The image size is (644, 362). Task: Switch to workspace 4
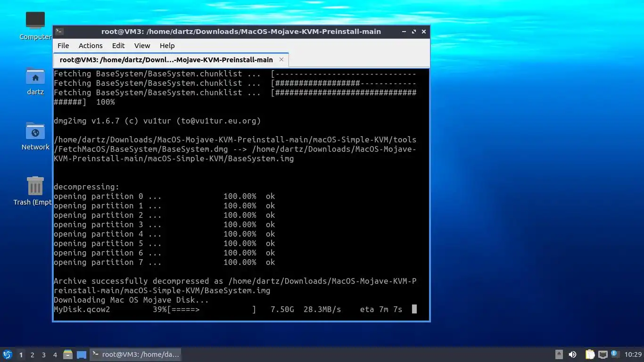click(55, 354)
